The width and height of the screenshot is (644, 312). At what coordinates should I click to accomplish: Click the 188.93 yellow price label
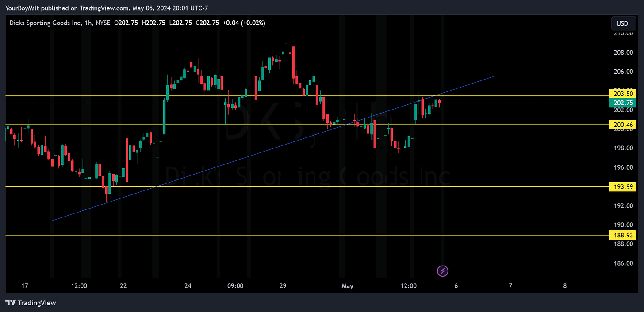(x=623, y=235)
